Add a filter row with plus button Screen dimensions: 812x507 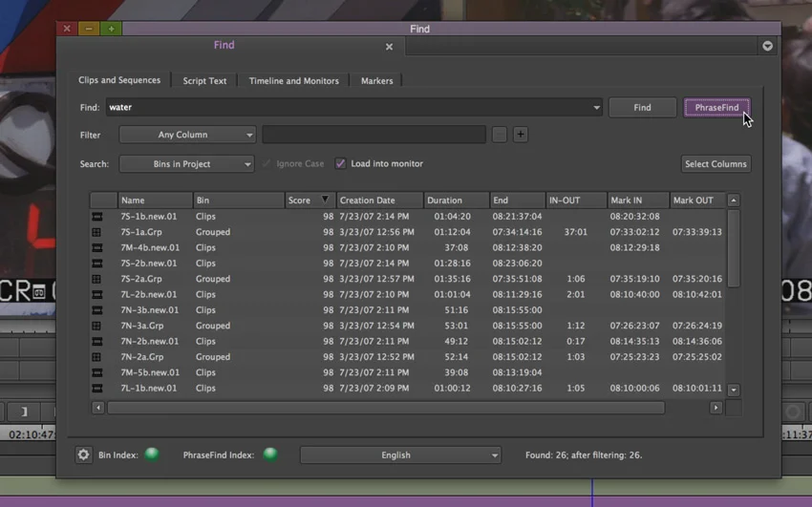point(521,135)
